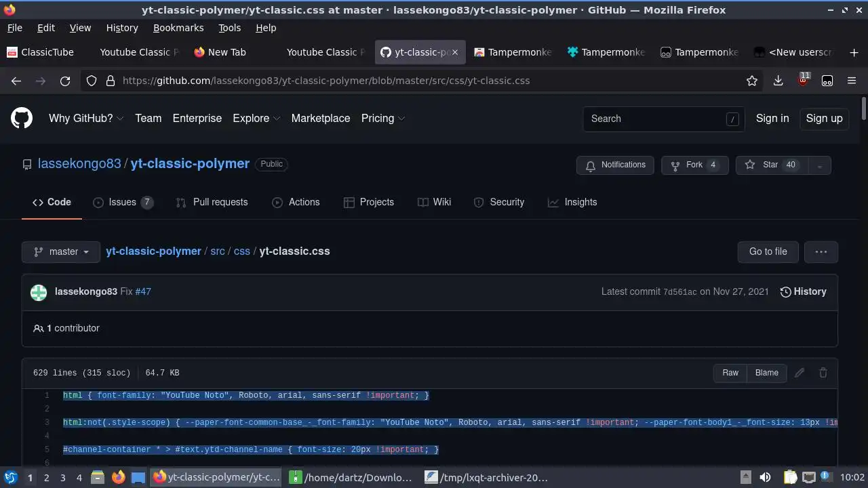Screen dimensions: 868x488
Task: Open the extension icon with badge 11
Action: pyautogui.click(x=803, y=79)
